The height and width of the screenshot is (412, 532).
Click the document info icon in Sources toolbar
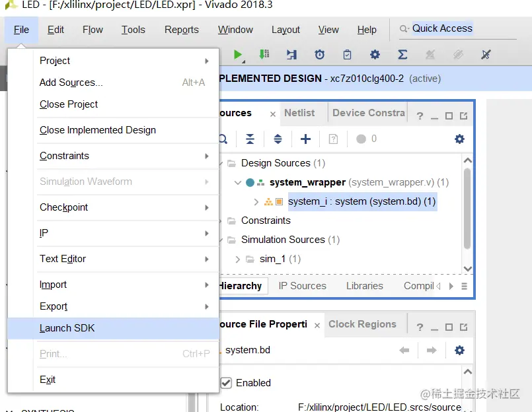click(x=333, y=139)
